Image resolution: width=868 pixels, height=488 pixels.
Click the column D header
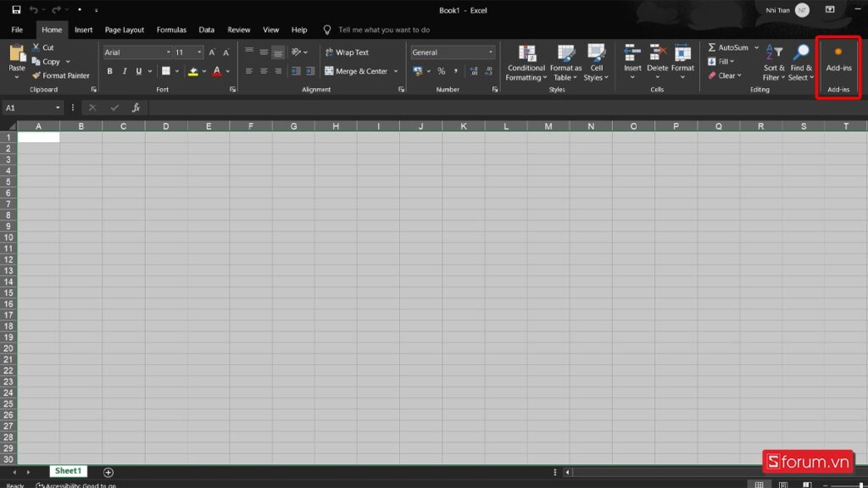point(166,126)
